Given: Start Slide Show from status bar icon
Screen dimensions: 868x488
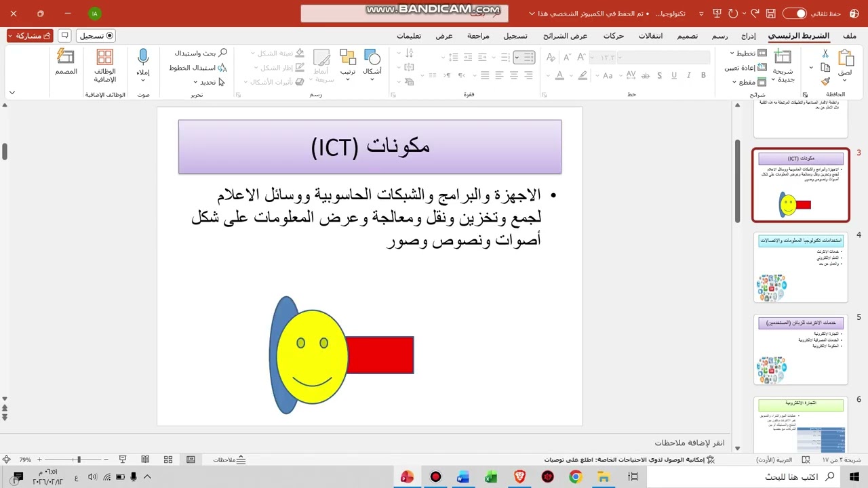Looking at the screenshot, I should (x=123, y=460).
